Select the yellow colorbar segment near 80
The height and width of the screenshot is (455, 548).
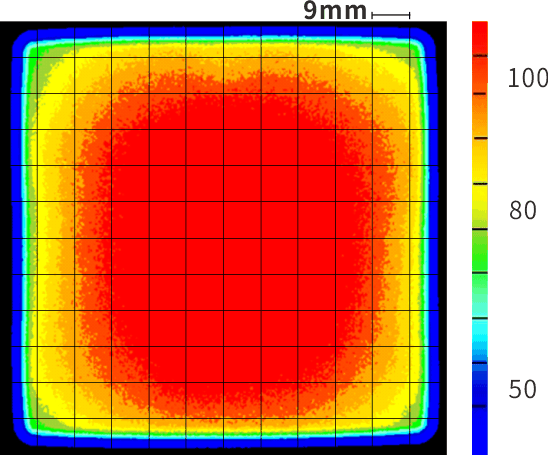coord(480,206)
